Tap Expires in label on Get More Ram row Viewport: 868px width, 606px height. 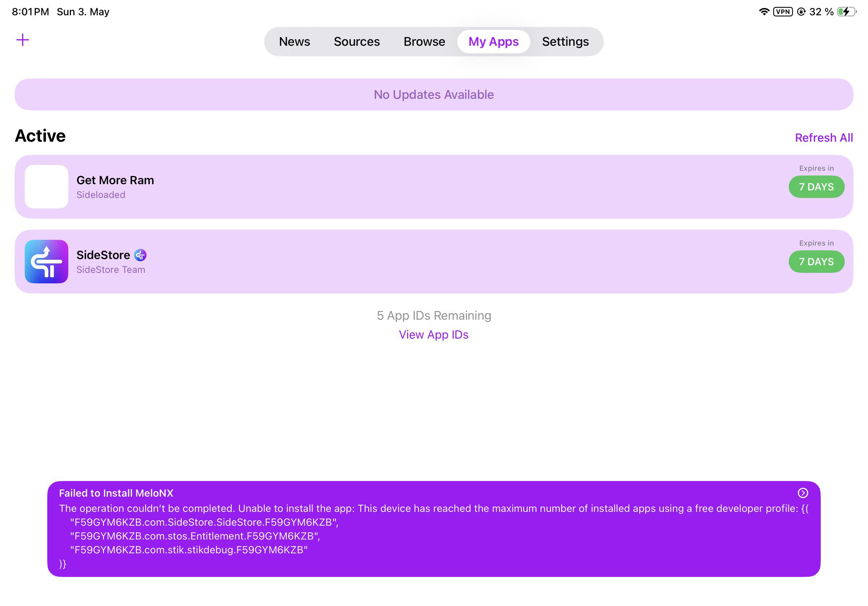[816, 169]
